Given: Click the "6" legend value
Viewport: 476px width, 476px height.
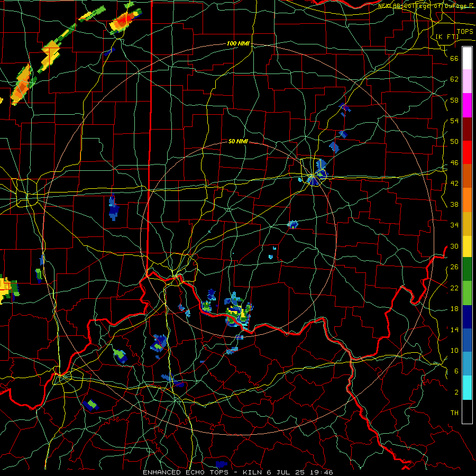Looking at the screenshot, I should (456, 371).
